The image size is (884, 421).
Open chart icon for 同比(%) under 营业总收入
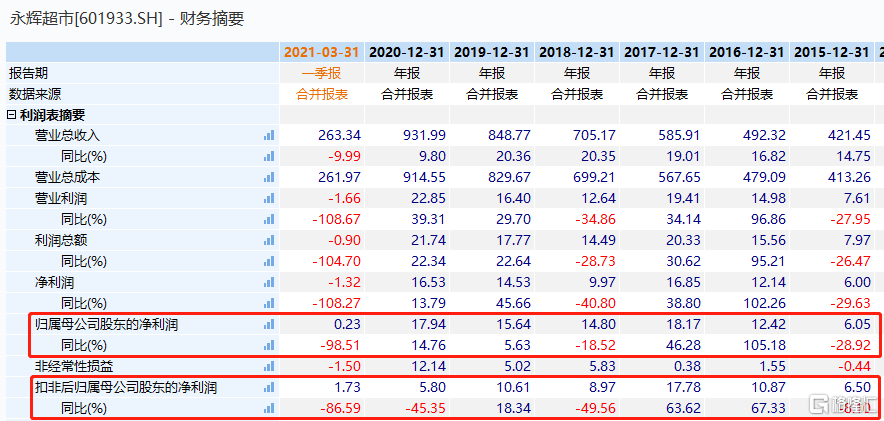coord(269,156)
